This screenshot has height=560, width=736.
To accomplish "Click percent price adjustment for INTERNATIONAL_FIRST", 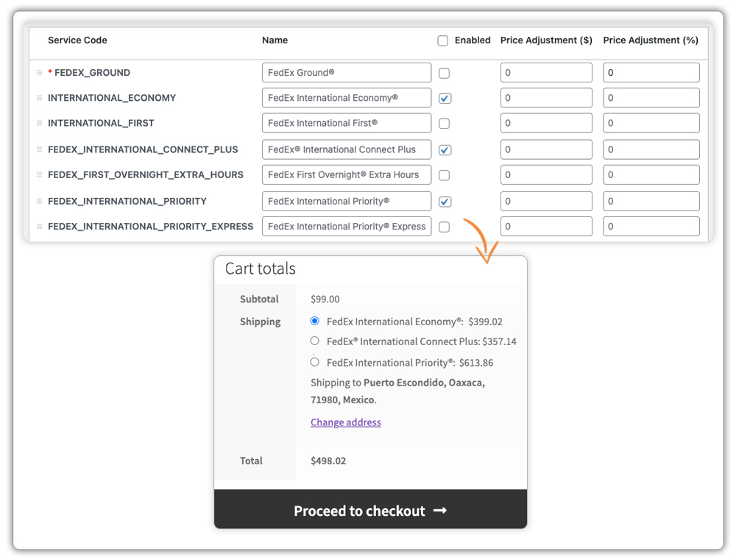I will pos(651,123).
